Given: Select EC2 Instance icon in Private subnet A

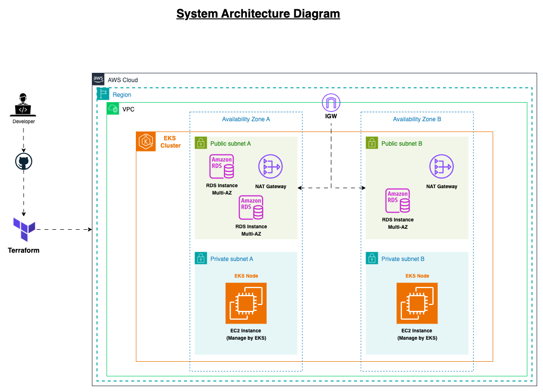Looking at the screenshot, I should 246,303.
